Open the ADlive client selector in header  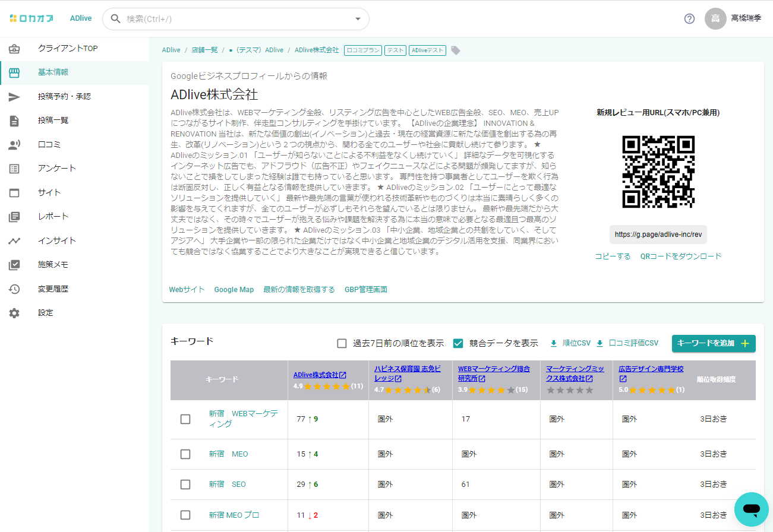(x=81, y=18)
